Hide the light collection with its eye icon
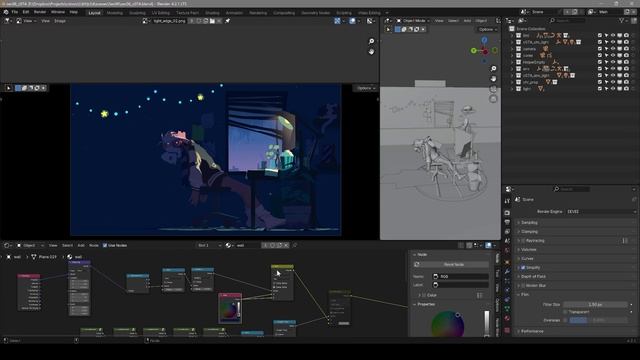This screenshot has height=360, width=640. (x=613, y=89)
